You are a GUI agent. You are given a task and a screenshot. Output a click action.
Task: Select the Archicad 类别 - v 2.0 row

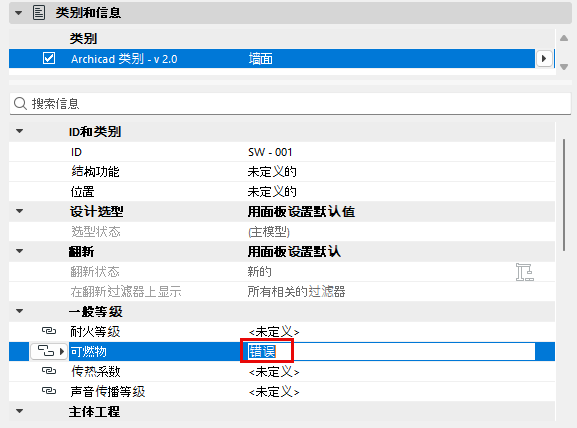point(272,59)
